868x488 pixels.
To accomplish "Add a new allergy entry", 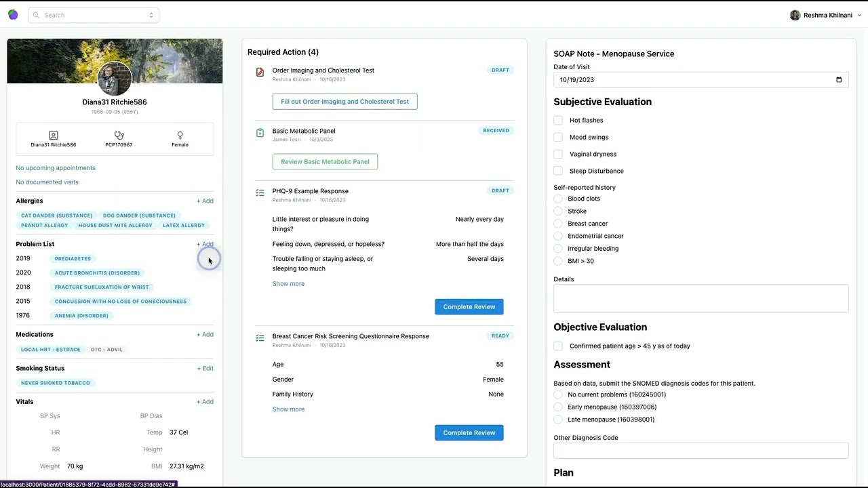I will point(205,201).
